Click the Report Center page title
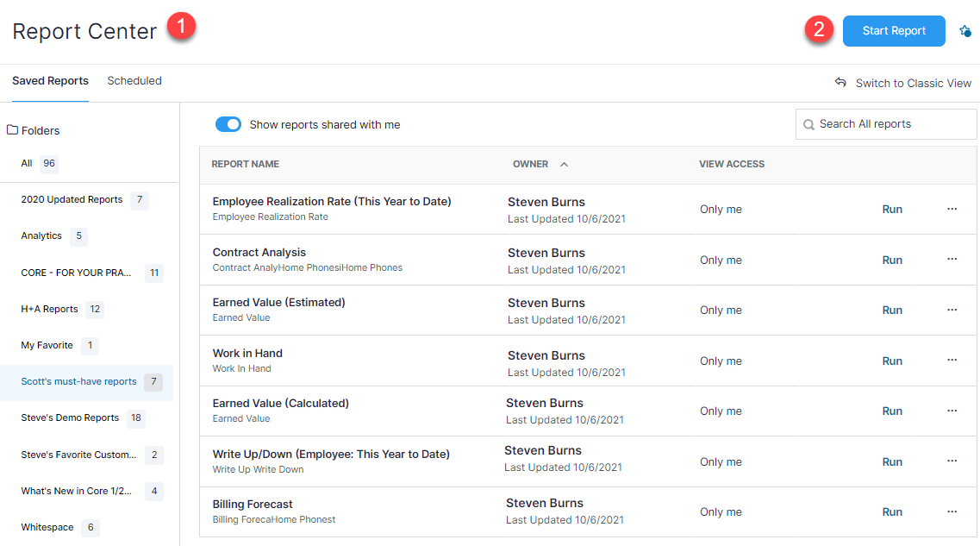This screenshot has width=980, height=546. (x=84, y=31)
